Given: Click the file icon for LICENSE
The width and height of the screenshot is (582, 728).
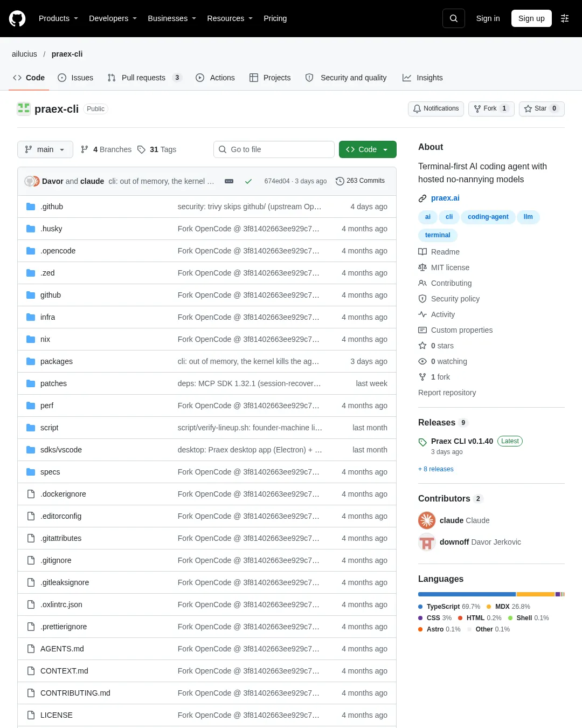Looking at the screenshot, I should click(x=31, y=715).
